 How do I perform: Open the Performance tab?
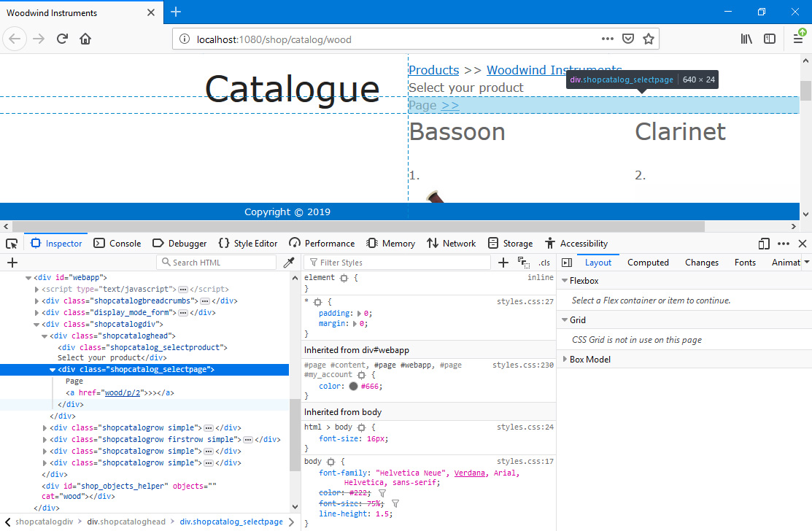[322, 243]
